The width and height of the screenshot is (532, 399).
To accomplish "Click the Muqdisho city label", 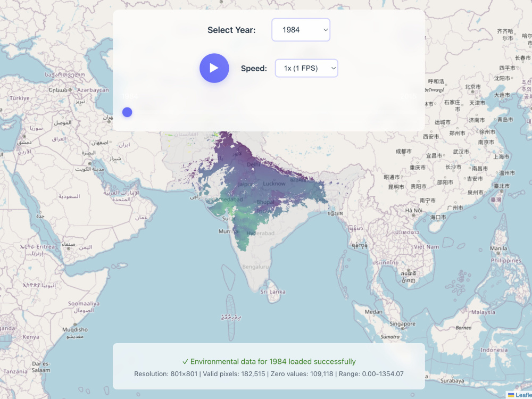I will click(75, 329).
